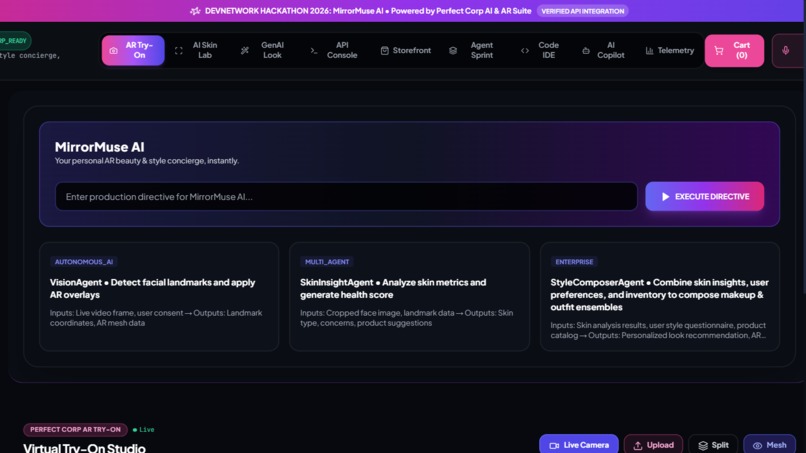
Task: Select the SkinInsightAgent MULTI_AGENT card
Action: tap(409, 297)
